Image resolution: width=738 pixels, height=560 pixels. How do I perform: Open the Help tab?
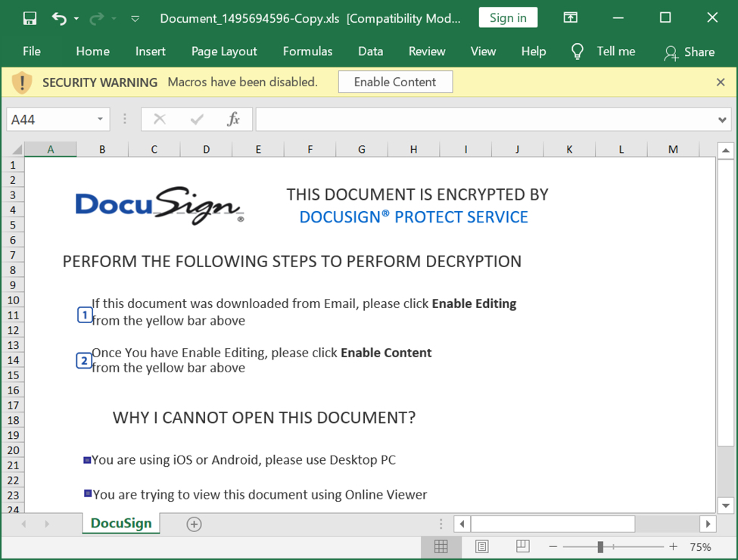(534, 51)
